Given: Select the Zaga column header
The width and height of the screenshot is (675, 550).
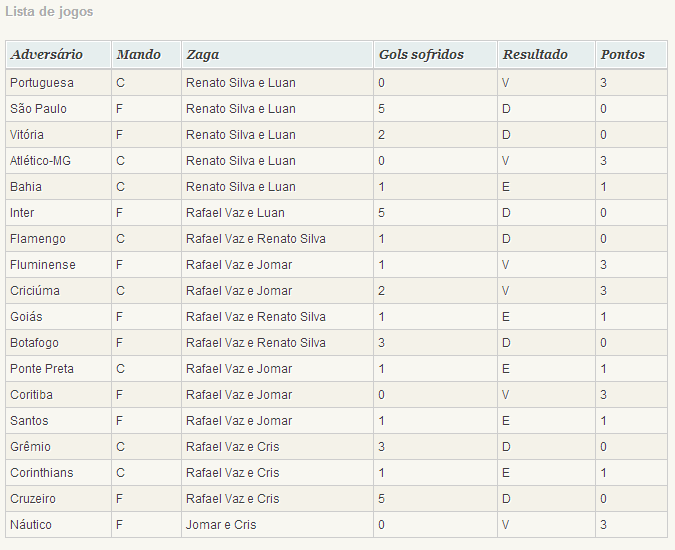Looking at the screenshot, I should tap(277, 55).
